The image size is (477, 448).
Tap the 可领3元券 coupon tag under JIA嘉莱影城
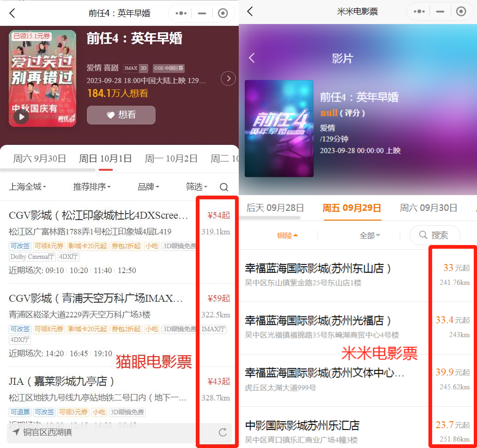pyautogui.click(x=73, y=412)
